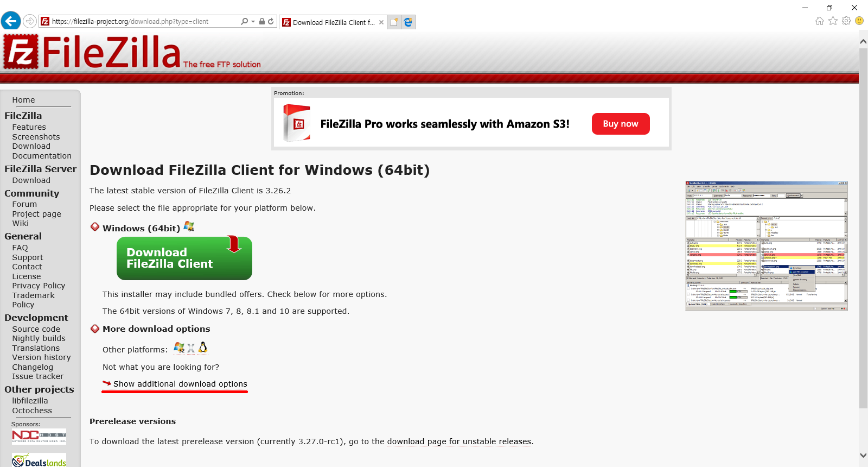868x467 pixels.
Task: Click the browser forward arrow
Action: [x=30, y=22]
